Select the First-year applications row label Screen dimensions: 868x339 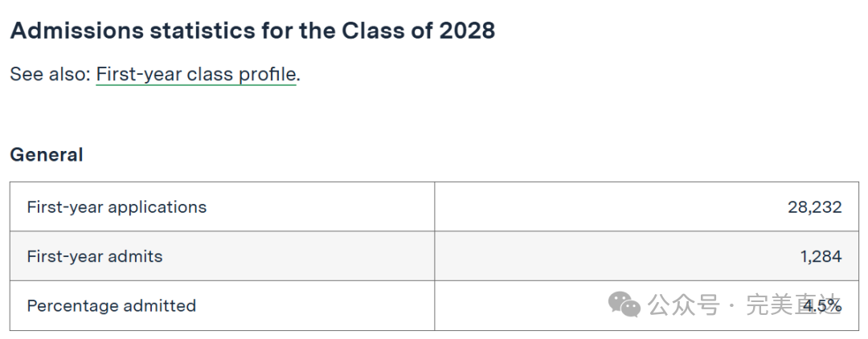[117, 206]
